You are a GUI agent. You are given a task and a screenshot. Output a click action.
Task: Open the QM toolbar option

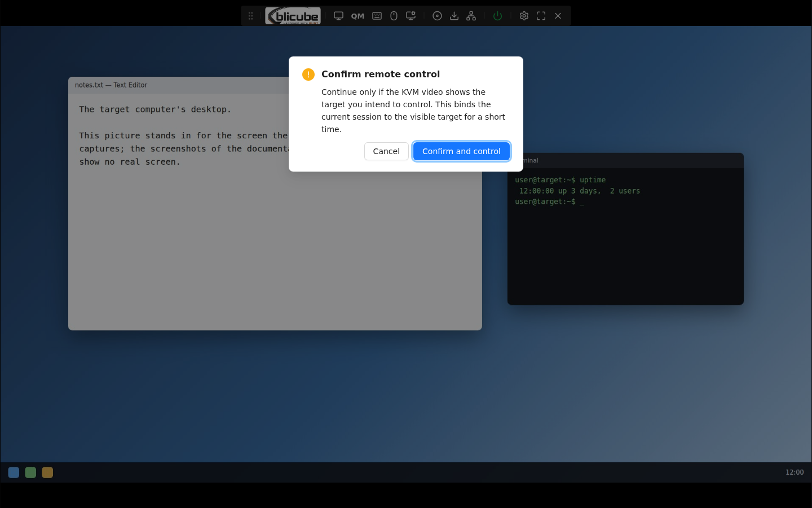(358, 16)
